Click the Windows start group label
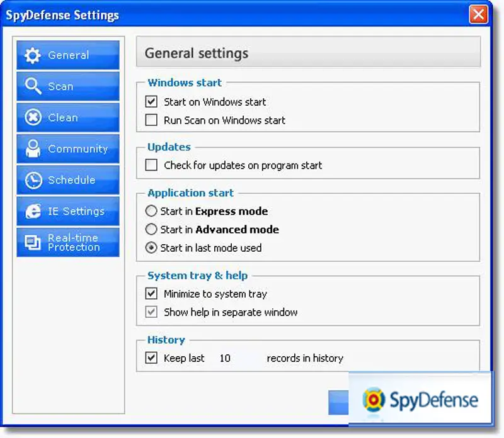The height and width of the screenshot is (438, 504). point(185,82)
